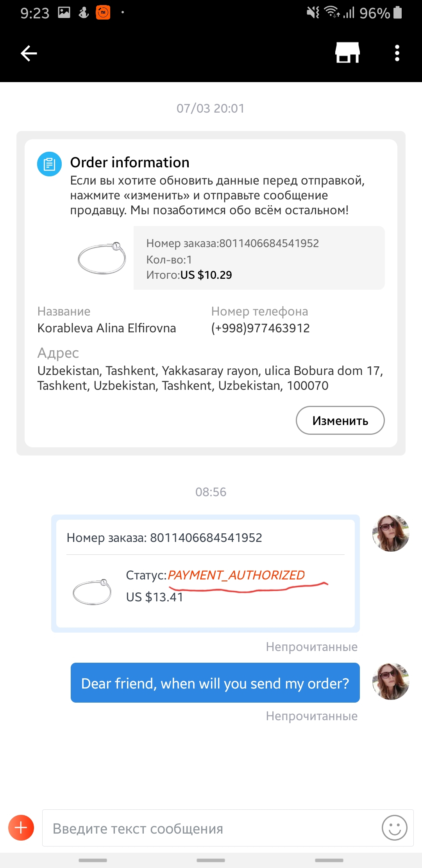
Task: Tap the avatar beside the order card
Action: (x=390, y=533)
